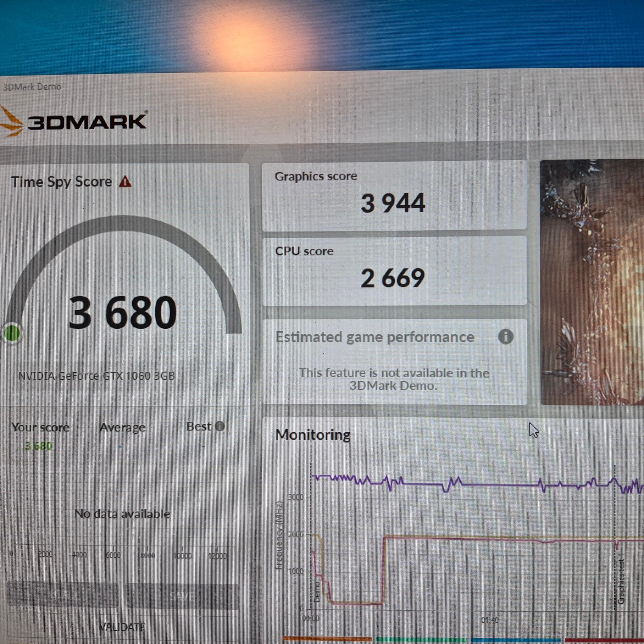Click the greyed-out LOAD button

click(63, 595)
